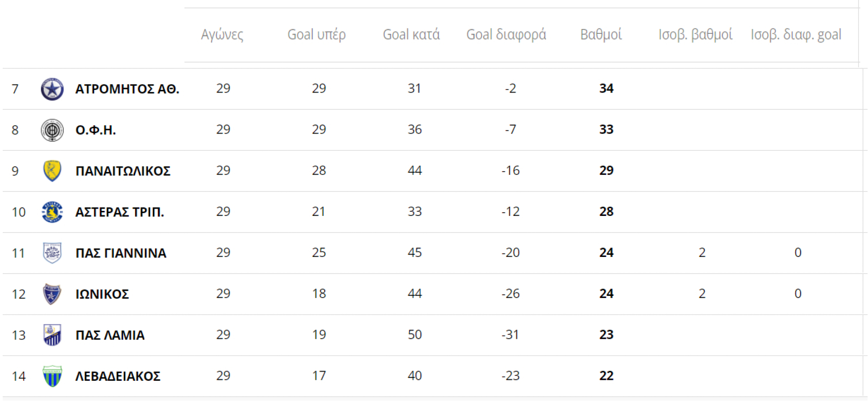Screen dimensions: 868x406
Task: Click the Goal κατά column header
Action: [411, 35]
